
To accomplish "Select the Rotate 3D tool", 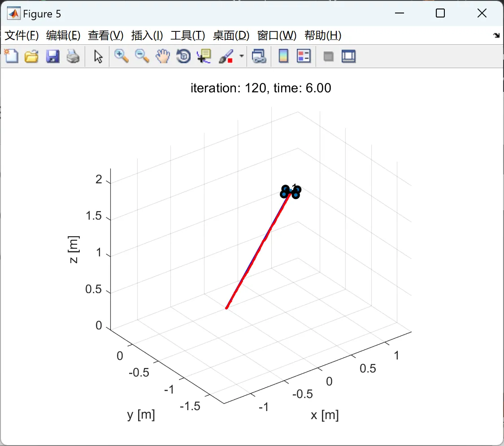I will tap(183, 56).
